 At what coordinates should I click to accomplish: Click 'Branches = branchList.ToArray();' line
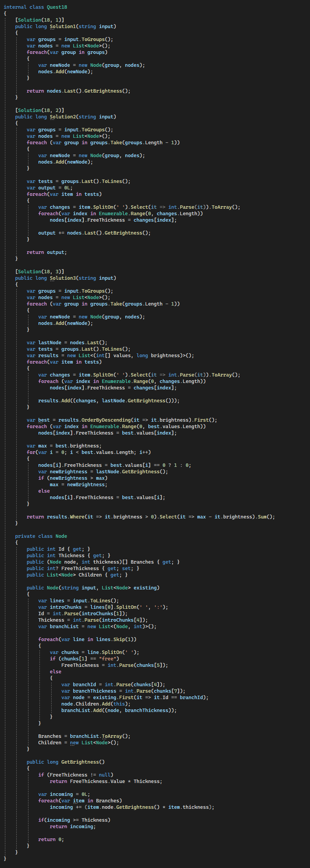[x=84, y=736]
